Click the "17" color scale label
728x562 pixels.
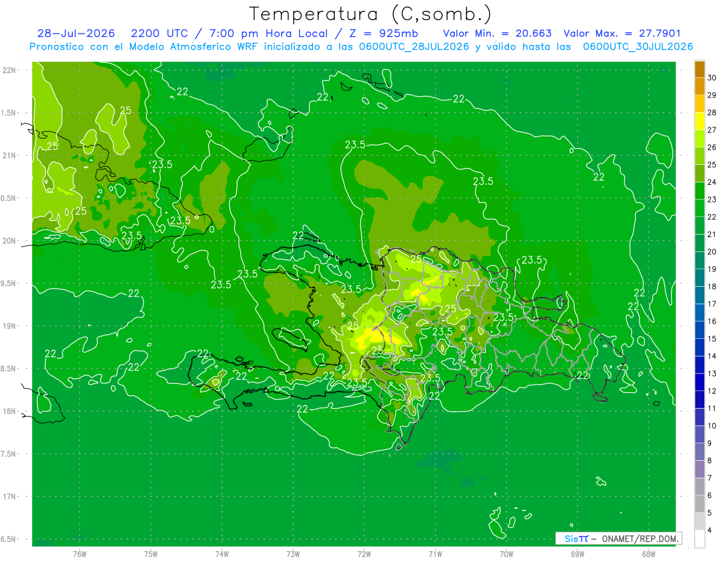click(713, 304)
